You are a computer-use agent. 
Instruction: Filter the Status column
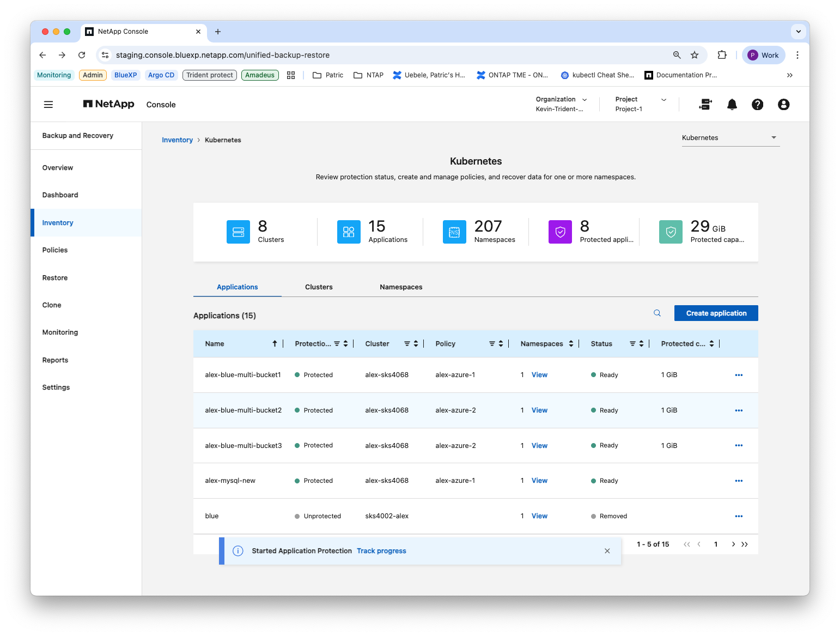[632, 344]
